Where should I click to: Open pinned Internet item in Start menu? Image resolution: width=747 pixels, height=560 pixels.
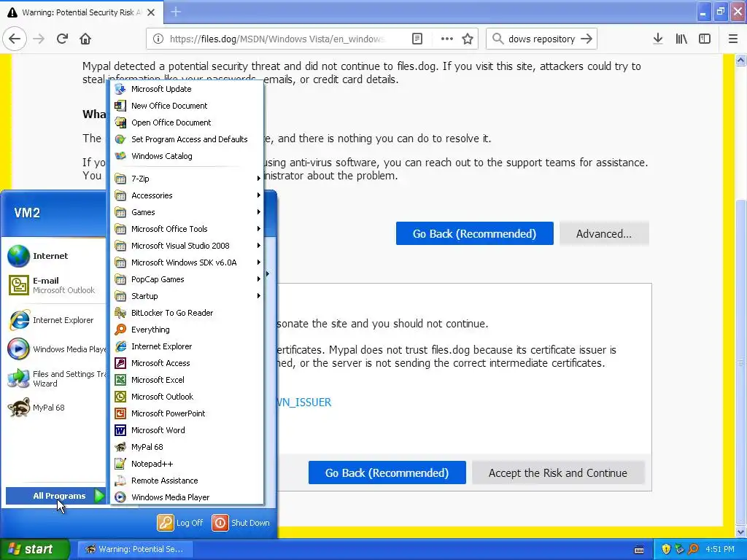pos(55,256)
